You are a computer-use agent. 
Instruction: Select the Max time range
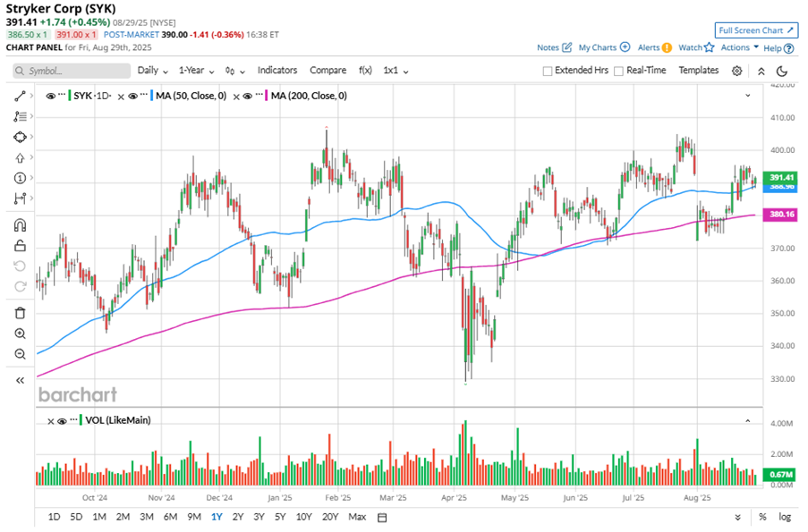coord(357,517)
